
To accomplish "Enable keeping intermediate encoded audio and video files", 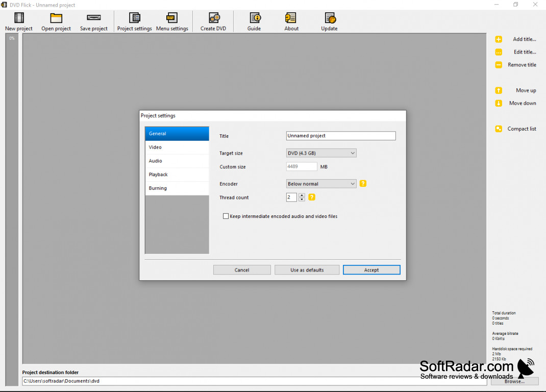I will point(226,216).
